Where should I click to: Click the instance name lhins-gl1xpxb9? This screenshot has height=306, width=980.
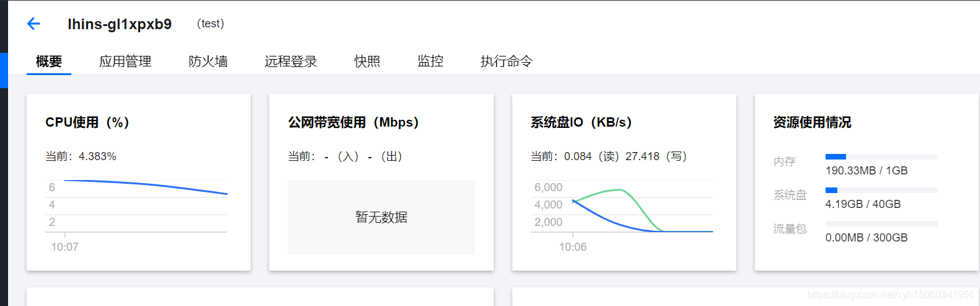click(120, 24)
